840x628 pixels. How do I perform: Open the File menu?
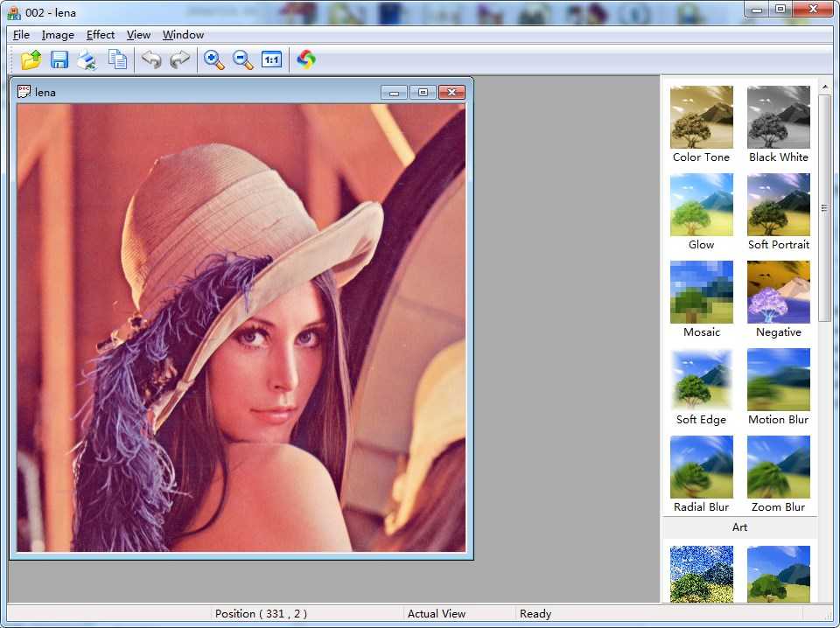(x=21, y=35)
